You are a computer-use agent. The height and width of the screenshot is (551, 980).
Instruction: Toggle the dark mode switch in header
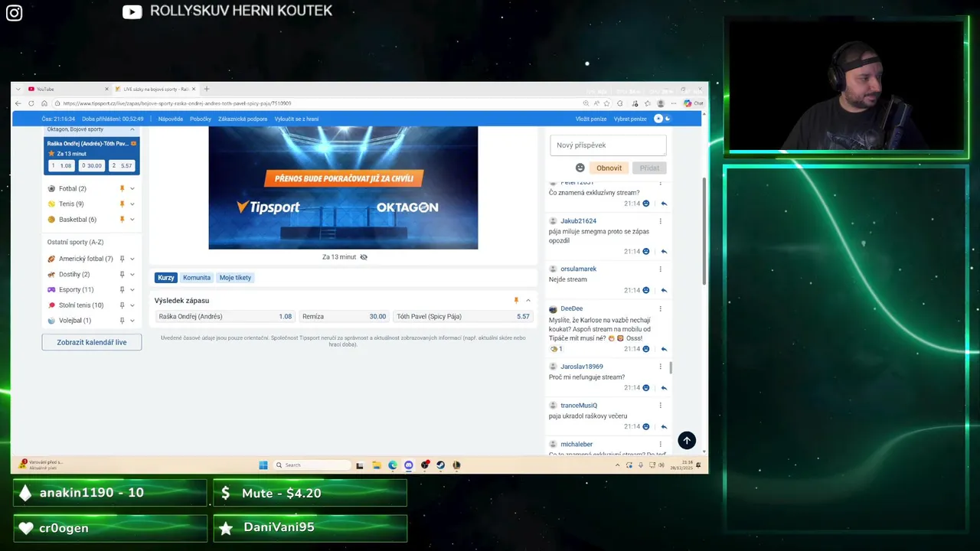662,119
